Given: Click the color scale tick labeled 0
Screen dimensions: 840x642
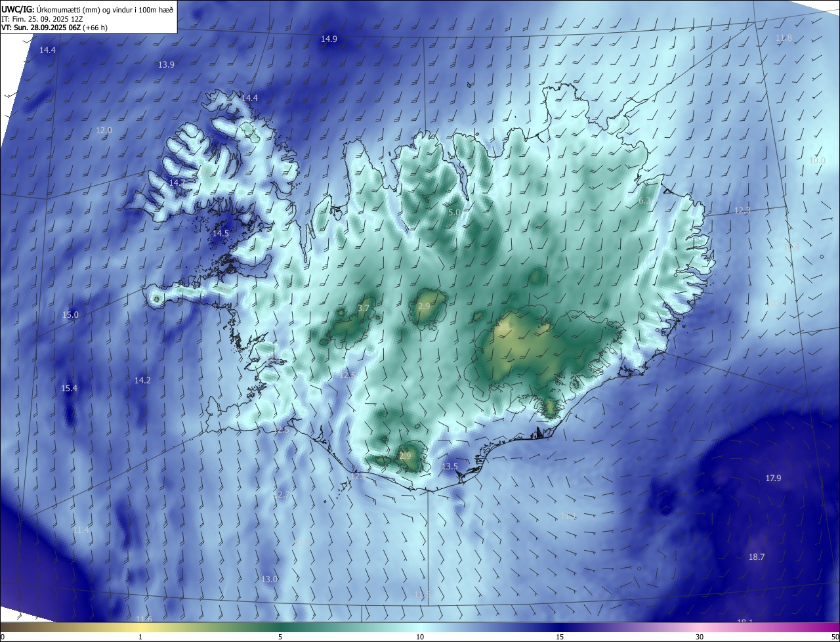Looking at the screenshot, I should click(2, 636).
